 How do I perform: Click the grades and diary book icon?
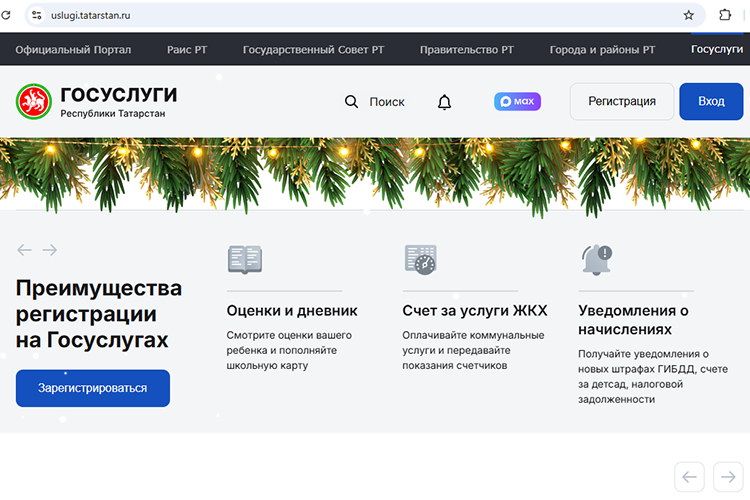[245, 260]
